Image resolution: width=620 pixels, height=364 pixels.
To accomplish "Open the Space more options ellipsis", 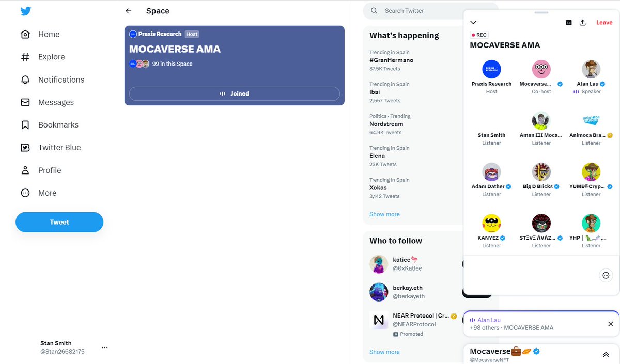I will 606,275.
